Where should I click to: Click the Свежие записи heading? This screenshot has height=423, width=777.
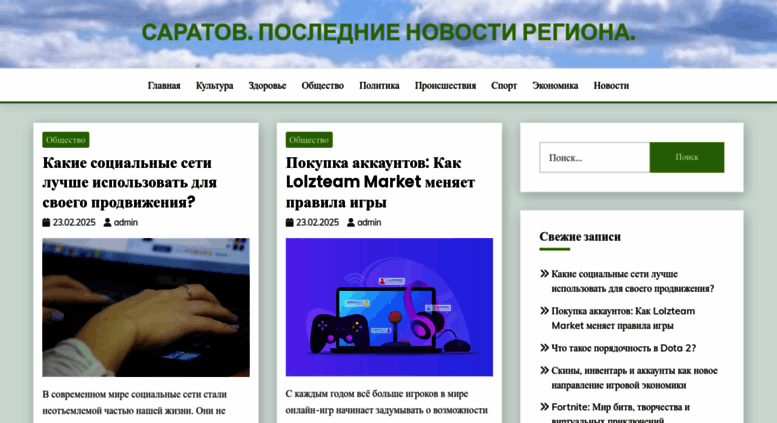tap(580, 237)
